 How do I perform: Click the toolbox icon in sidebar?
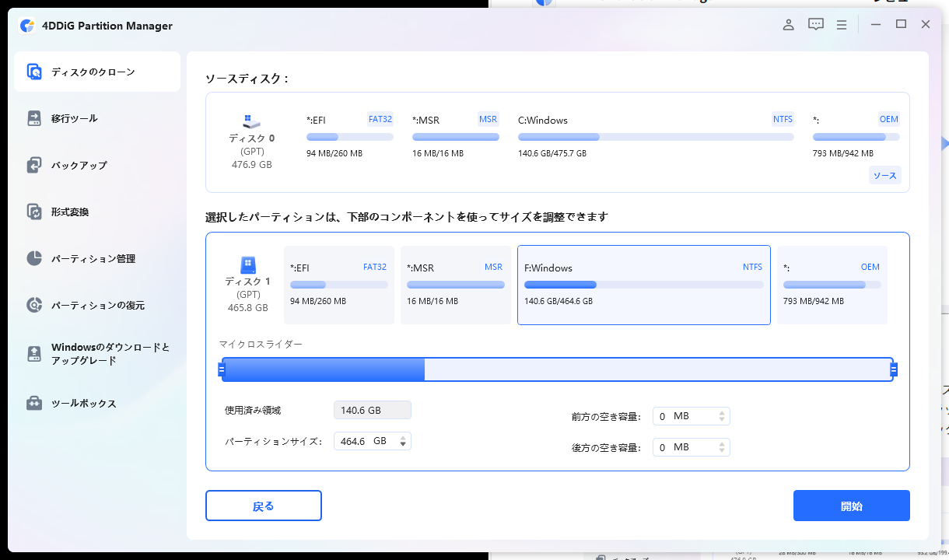[x=34, y=403]
